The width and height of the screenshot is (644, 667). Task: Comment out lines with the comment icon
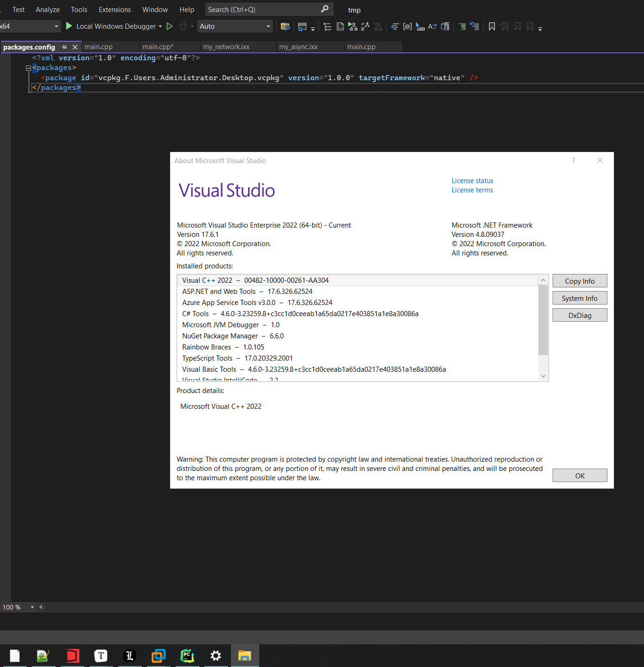coord(462,26)
